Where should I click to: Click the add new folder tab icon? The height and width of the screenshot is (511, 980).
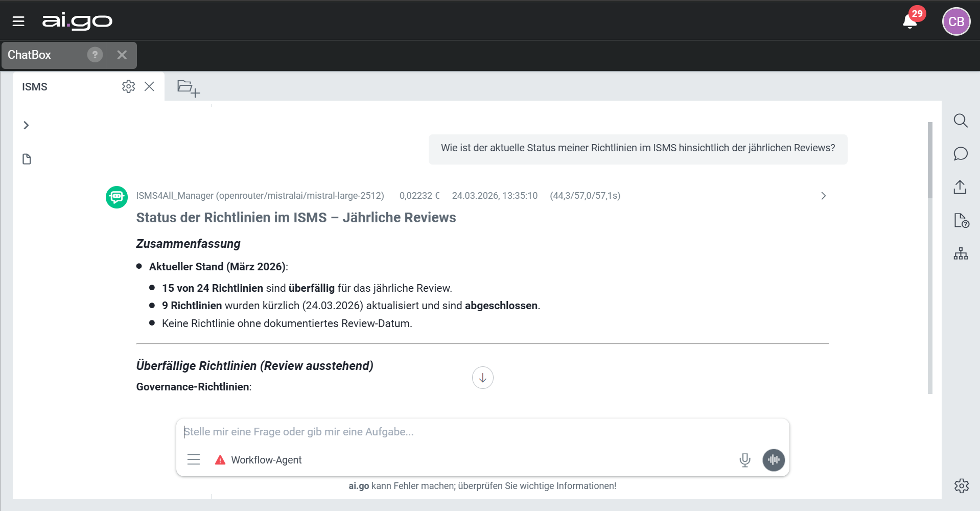pyautogui.click(x=188, y=88)
